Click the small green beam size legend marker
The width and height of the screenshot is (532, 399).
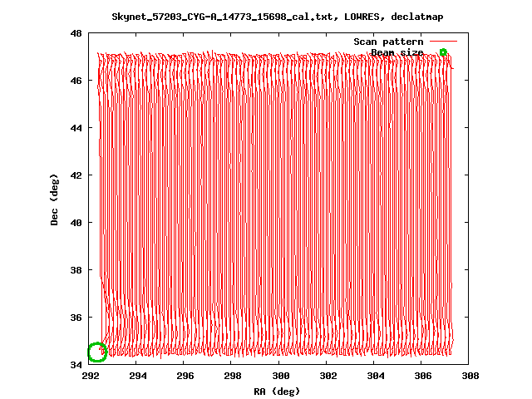point(443,52)
